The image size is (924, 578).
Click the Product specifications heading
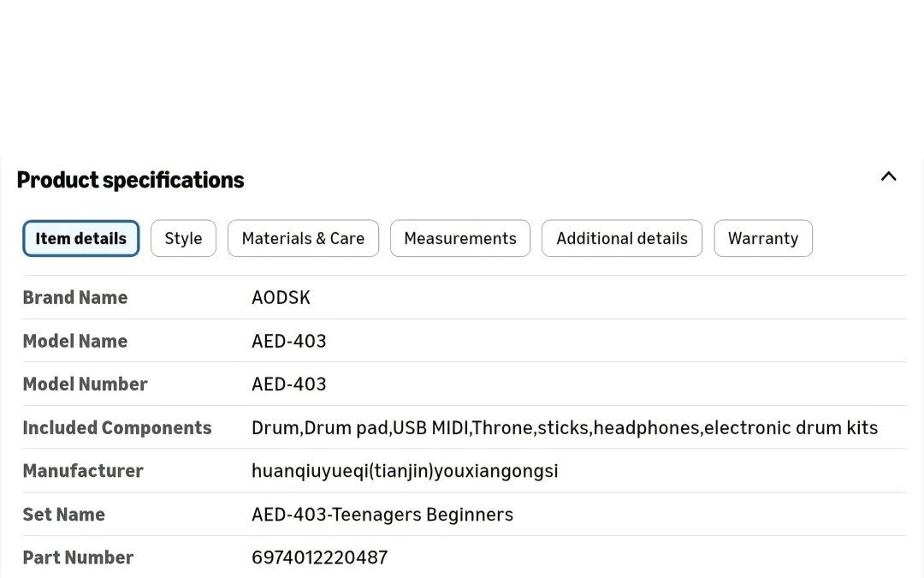click(130, 180)
